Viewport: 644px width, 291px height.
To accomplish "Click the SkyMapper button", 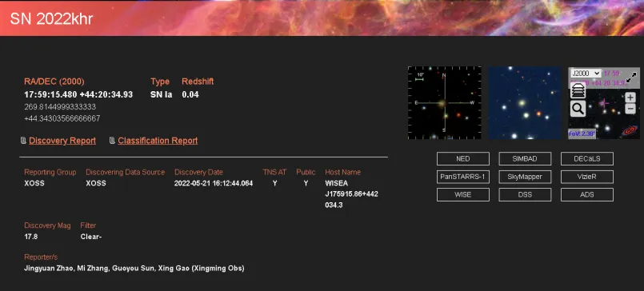I will click(x=525, y=177).
